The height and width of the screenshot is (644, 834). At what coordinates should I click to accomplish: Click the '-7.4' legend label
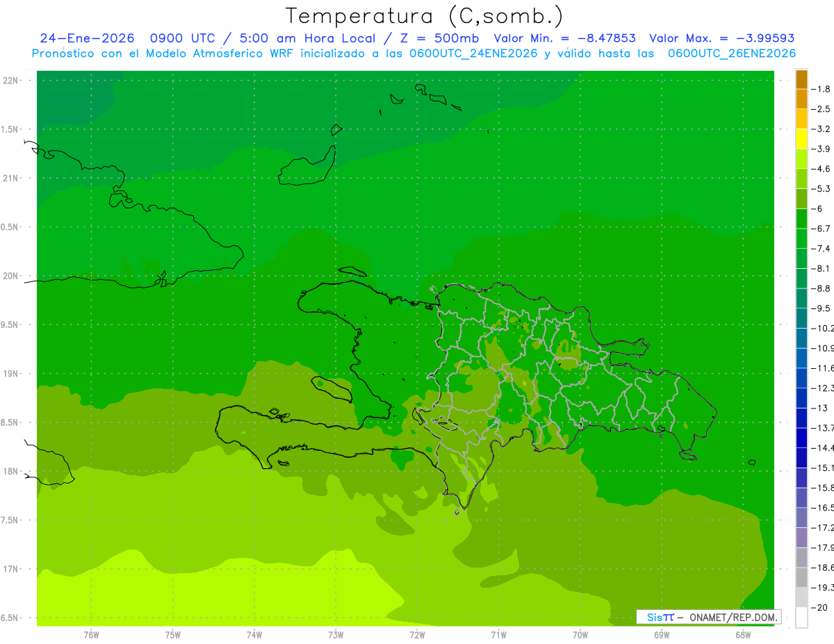821,249
